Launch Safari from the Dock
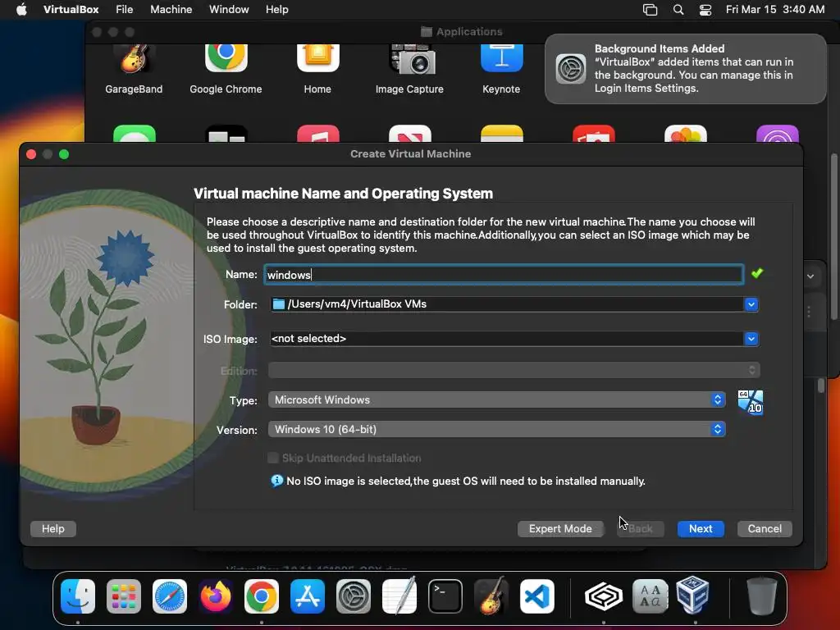This screenshot has height=630, width=840. click(170, 596)
